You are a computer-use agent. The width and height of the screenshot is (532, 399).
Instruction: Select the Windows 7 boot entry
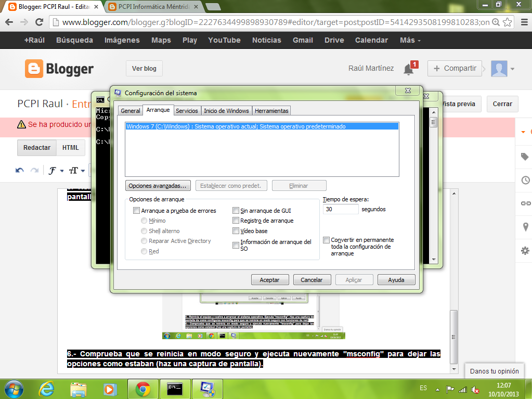(x=262, y=126)
